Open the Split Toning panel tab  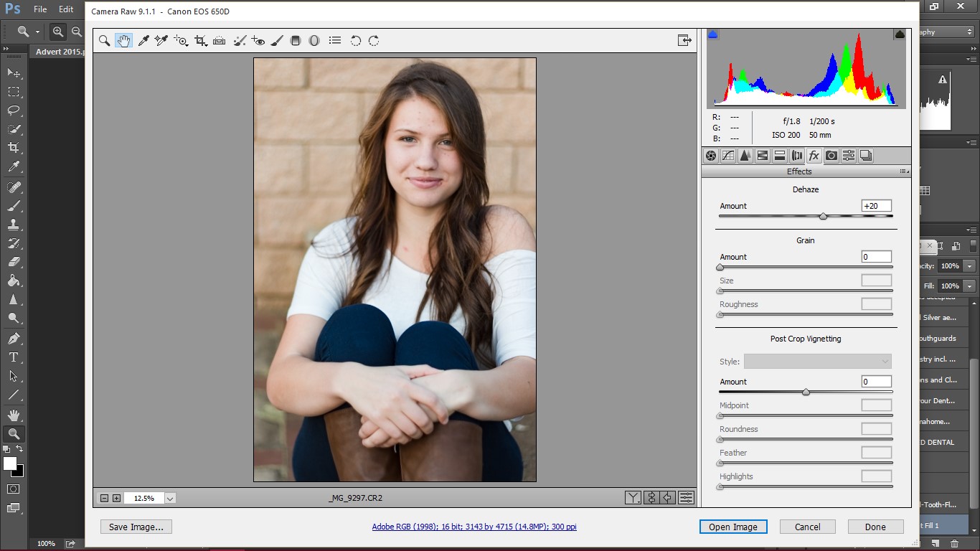coord(780,156)
